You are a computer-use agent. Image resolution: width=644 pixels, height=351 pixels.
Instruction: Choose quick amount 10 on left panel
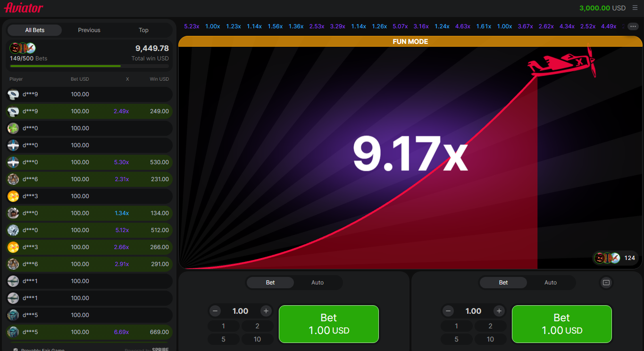257,339
